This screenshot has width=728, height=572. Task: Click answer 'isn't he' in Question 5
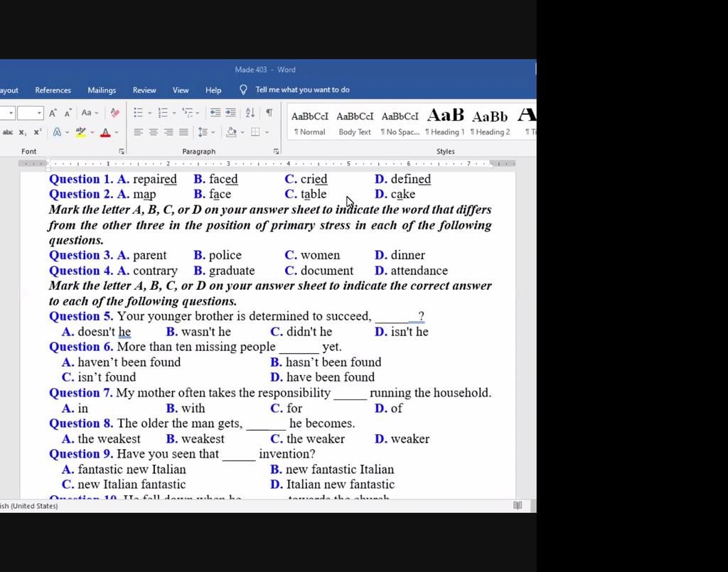click(409, 332)
